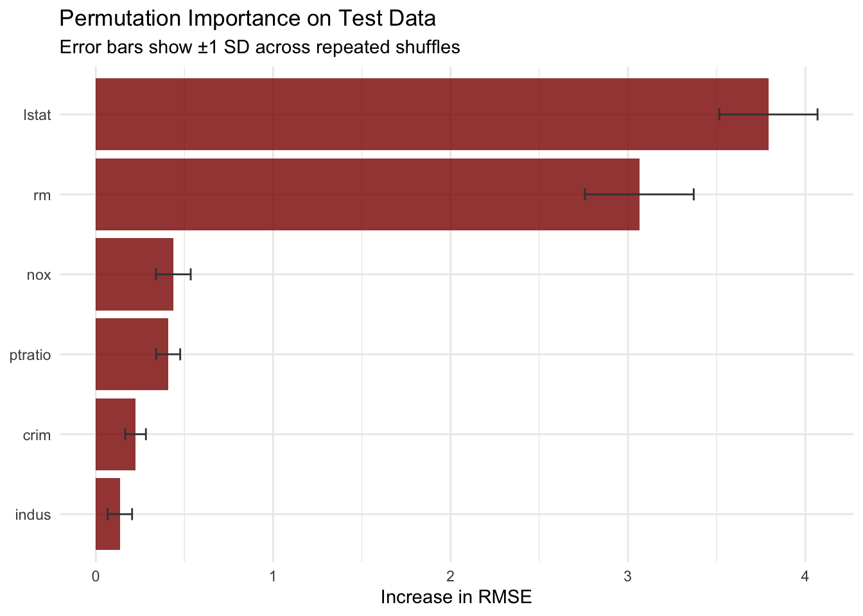This screenshot has width=863, height=616.
Task: Click the x-axis tick label 0
Action: point(96,576)
